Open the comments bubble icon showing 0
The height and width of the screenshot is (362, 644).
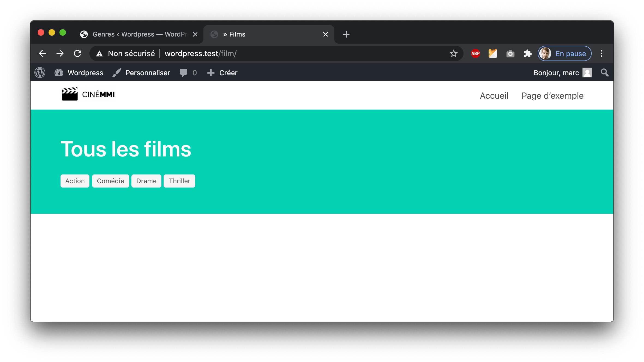tap(184, 73)
